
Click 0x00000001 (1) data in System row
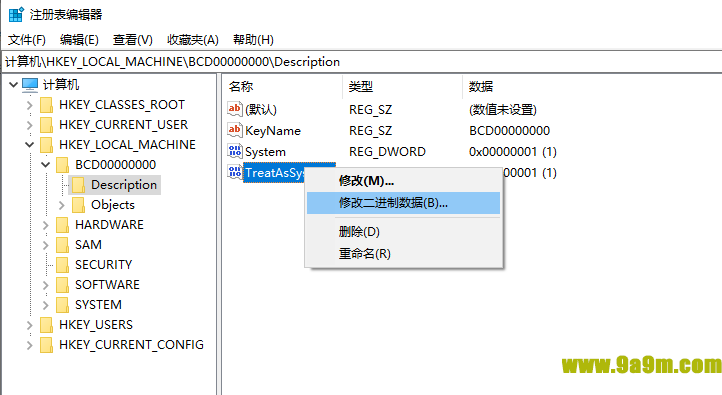click(x=512, y=151)
